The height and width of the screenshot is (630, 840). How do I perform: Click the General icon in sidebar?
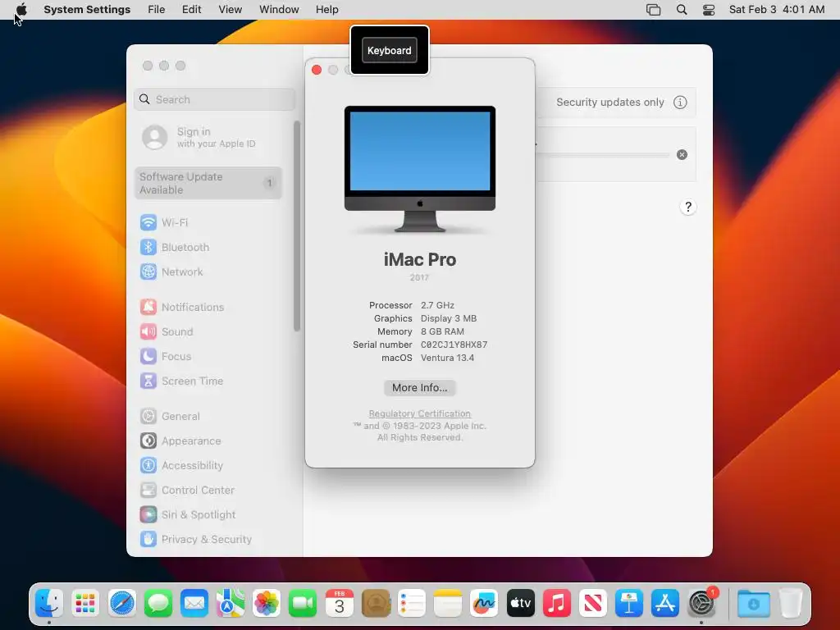(148, 416)
